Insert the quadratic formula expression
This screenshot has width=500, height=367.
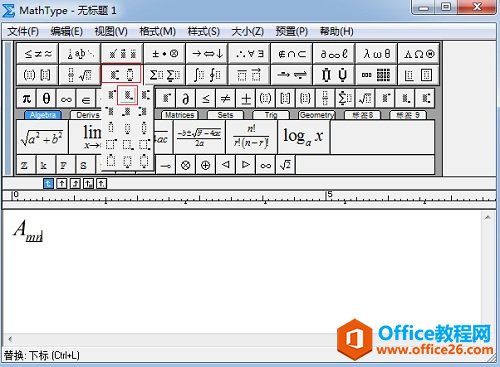(x=199, y=137)
